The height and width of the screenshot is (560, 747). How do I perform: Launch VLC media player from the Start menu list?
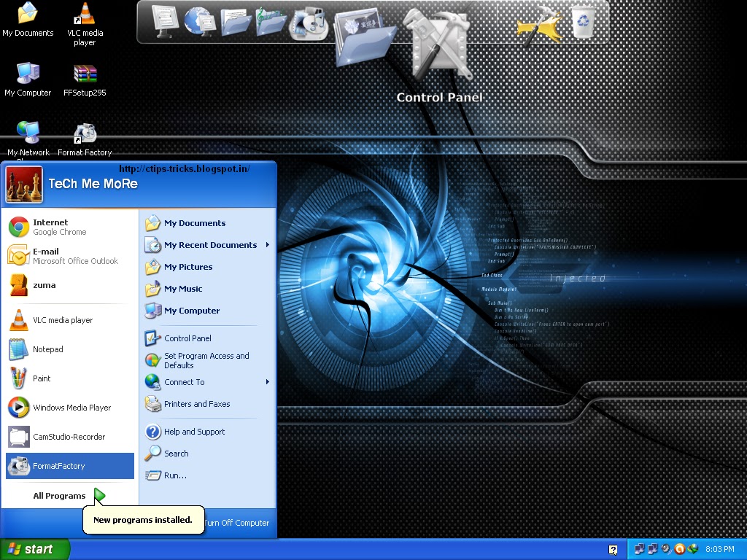tap(70, 320)
